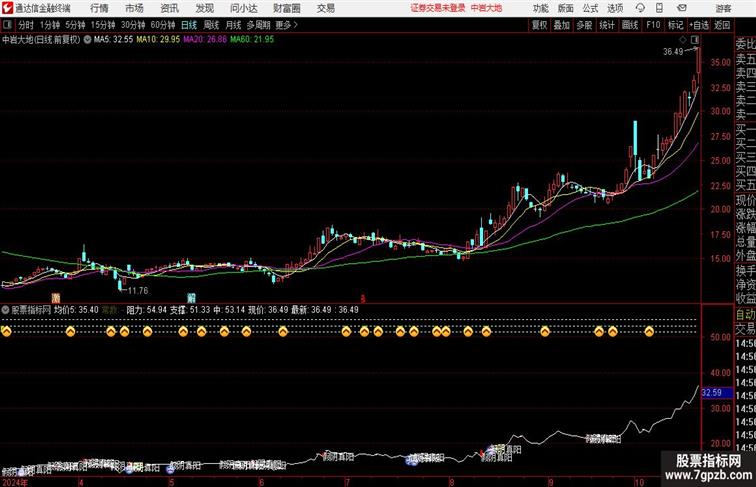Screen dimensions: 756x487
Task: Open the 市场 menu
Action: coord(134,8)
